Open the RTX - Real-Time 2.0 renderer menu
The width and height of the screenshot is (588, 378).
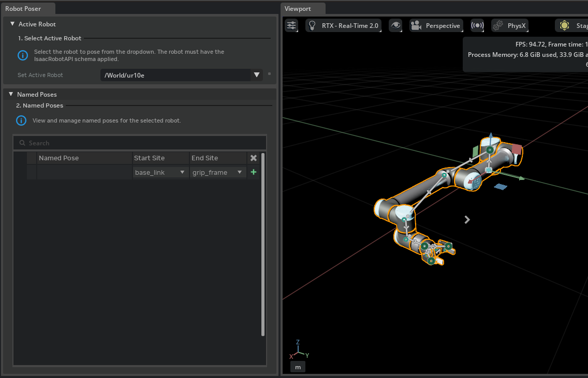pyautogui.click(x=344, y=25)
